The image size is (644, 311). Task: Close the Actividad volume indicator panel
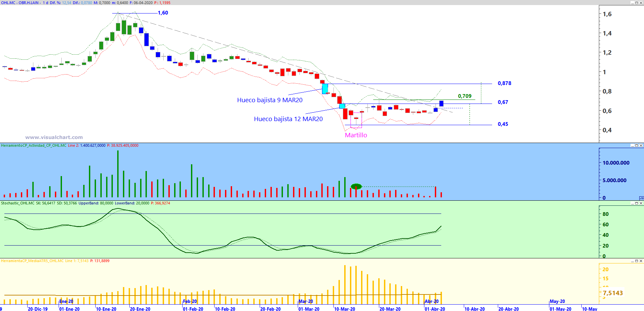point(641,145)
